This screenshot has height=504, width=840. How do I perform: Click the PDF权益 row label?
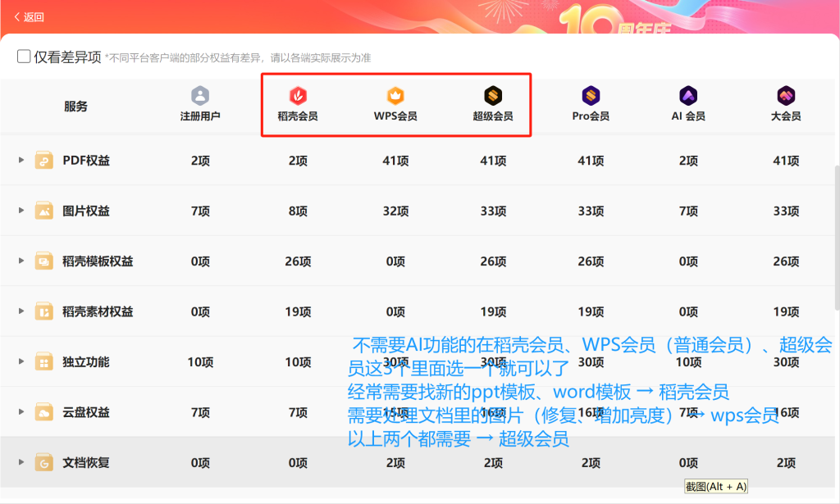tap(86, 161)
